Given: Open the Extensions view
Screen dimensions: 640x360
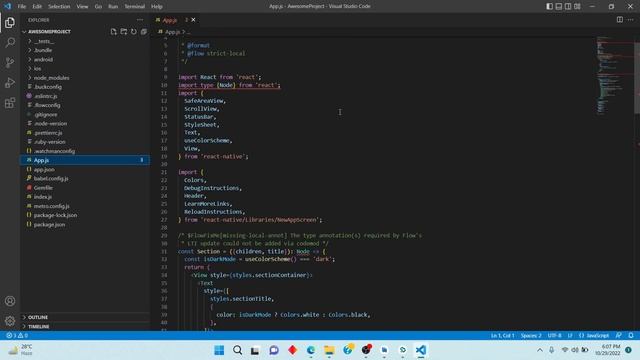Looking at the screenshot, I should coord(10,102).
